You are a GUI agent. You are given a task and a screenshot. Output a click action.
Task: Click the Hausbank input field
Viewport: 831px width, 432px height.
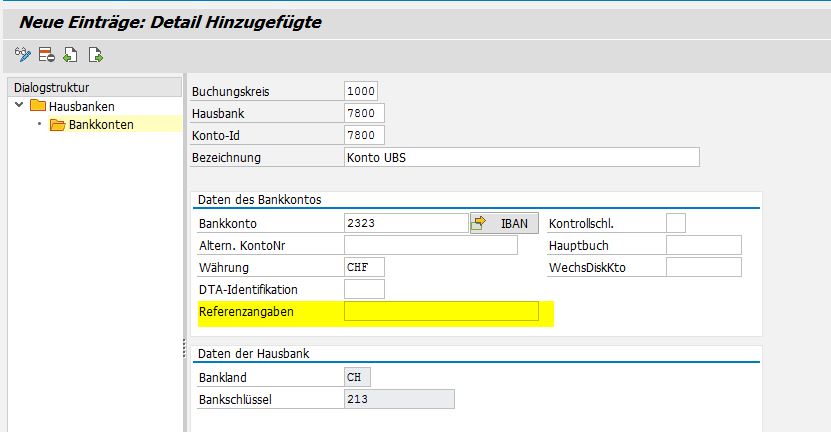pyautogui.click(x=364, y=113)
